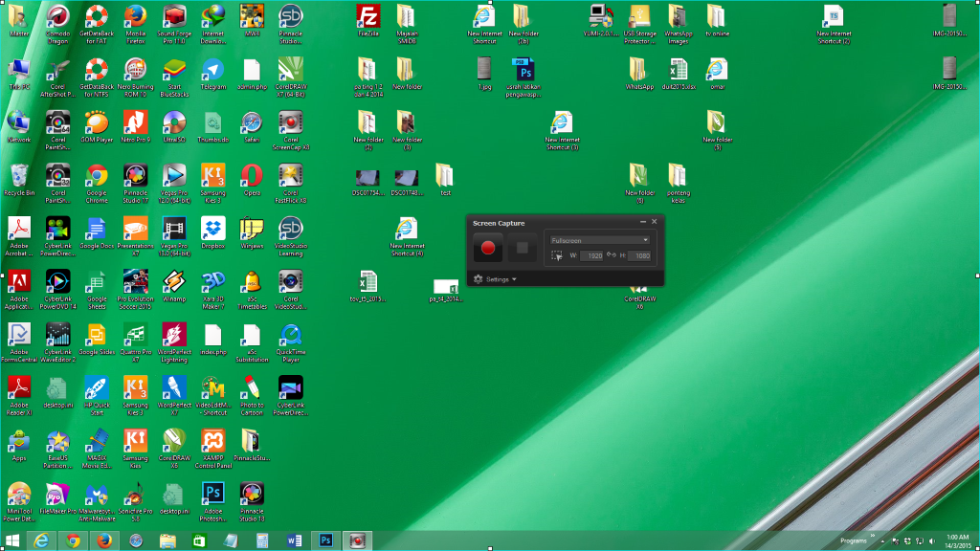Select the Mozilla Firefox desktop shortcut

(135, 24)
